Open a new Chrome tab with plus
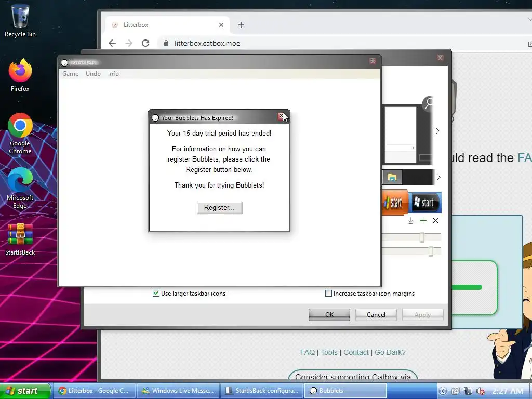 [241, 25]
